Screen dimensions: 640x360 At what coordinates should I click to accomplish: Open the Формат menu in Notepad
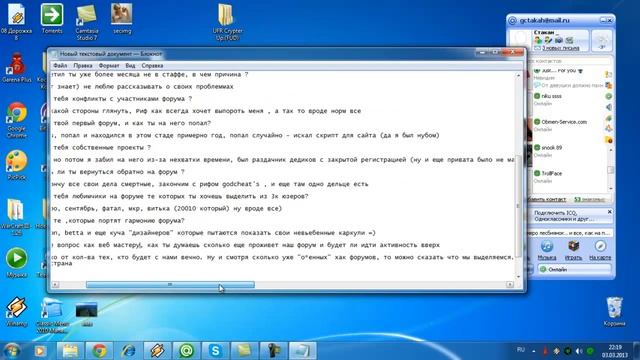point(109,65)
